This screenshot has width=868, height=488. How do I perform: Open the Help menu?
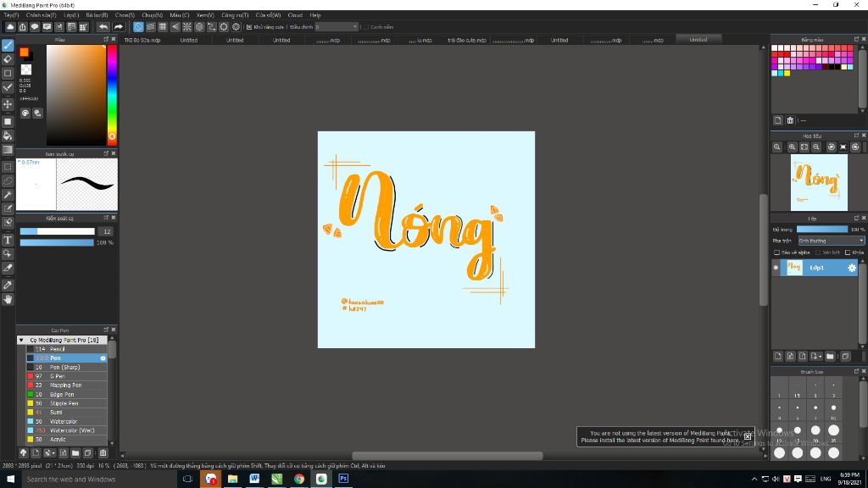[x=315, y=15]
